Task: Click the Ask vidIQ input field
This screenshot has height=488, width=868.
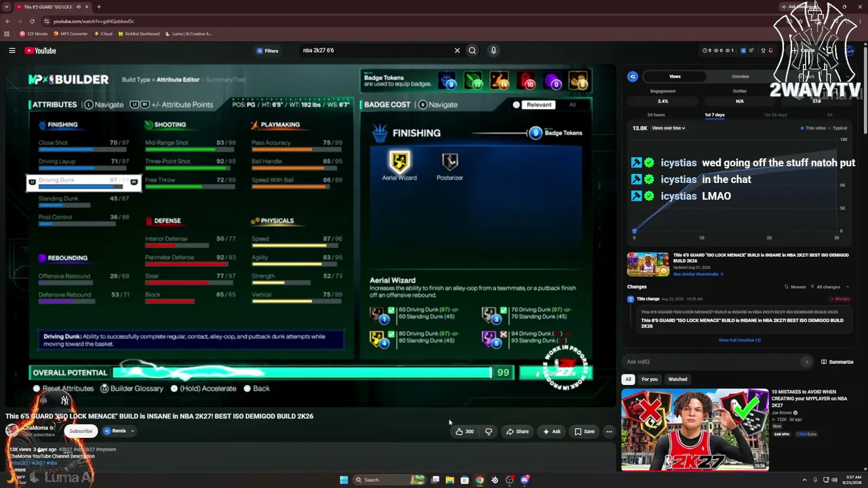Action: pos(717,362)
